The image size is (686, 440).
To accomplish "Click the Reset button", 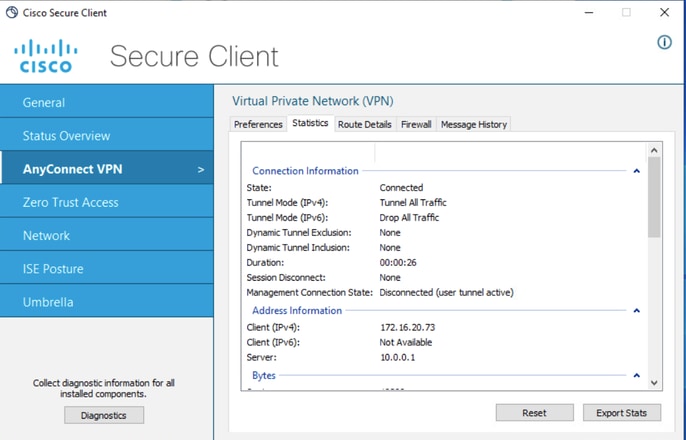I will tap(535, 412).
